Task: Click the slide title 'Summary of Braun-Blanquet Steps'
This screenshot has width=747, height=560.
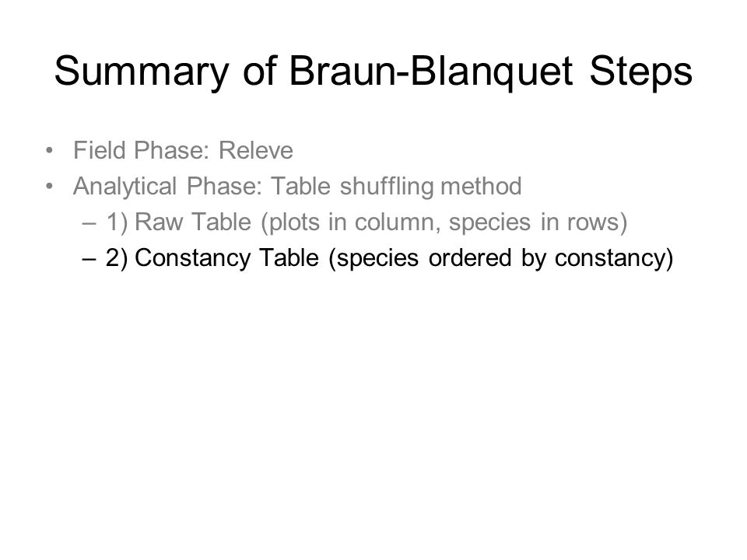Action: coord(373,72)
